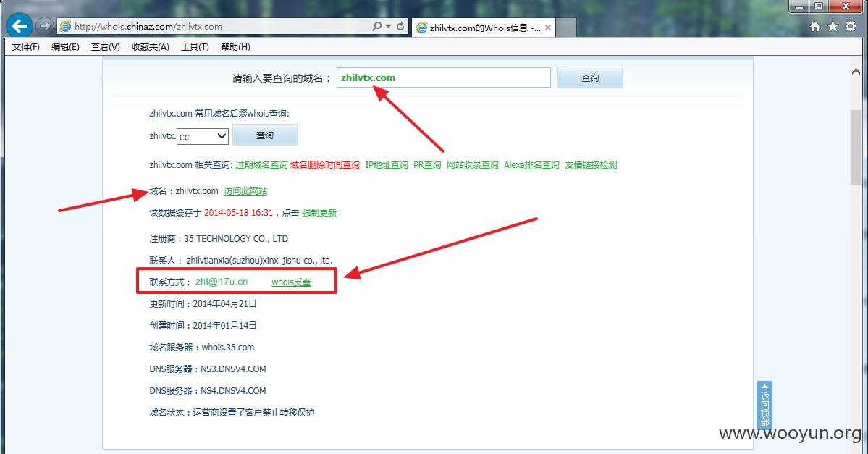Click the cache time 2014-05-18 16:31
Viewport: 868px width, 454px height.
(x=239, y=213)
